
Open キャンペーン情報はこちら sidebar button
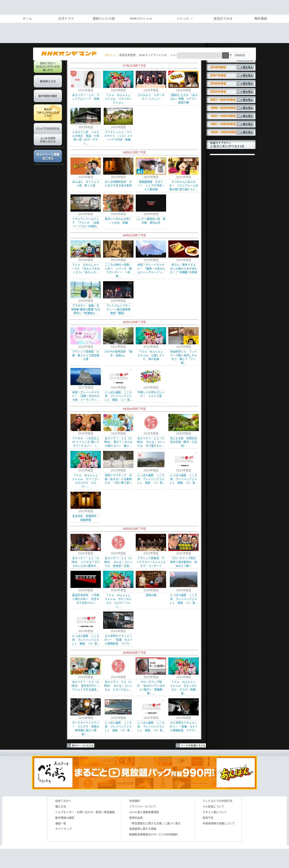coord(48,156)
